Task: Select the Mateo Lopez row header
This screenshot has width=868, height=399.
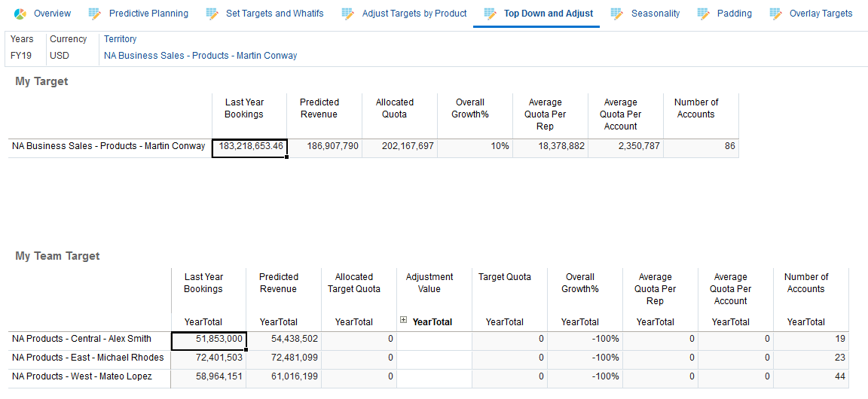Action: tap(81, 376)
